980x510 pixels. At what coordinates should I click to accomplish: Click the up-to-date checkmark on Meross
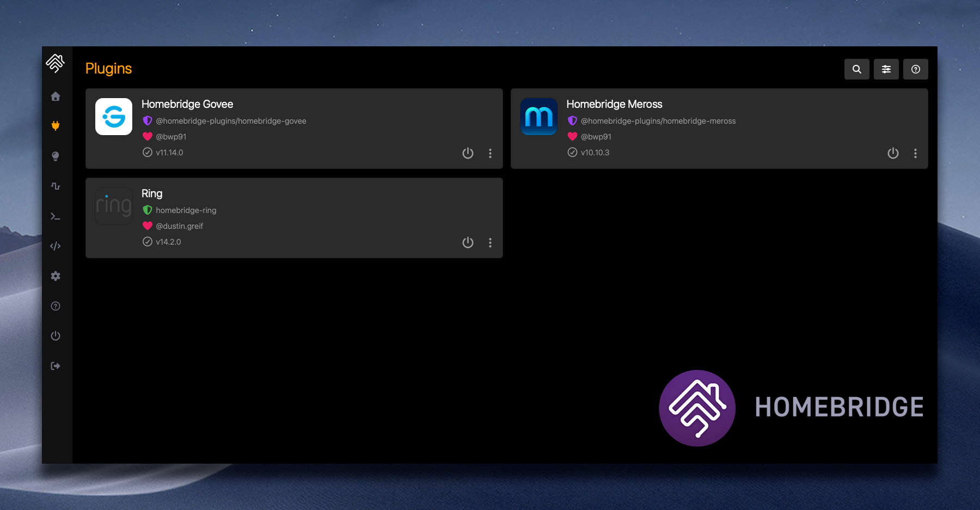click(572, 152)
